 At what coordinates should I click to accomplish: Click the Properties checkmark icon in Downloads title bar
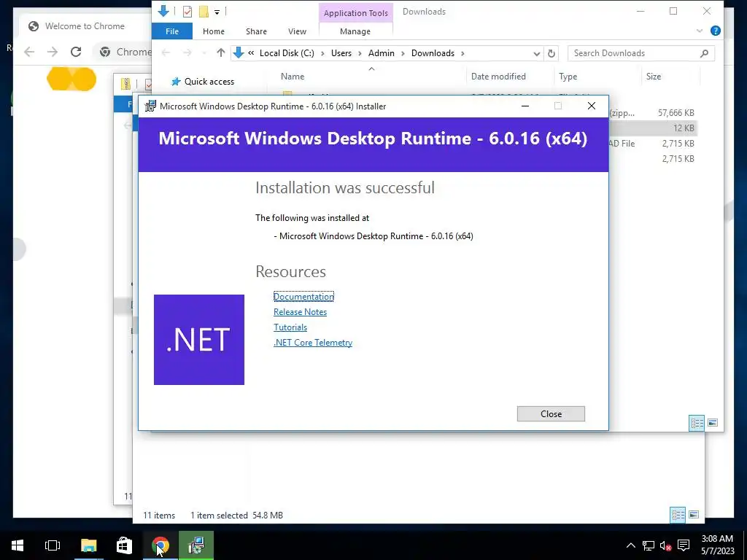click(x=187, y=12)
